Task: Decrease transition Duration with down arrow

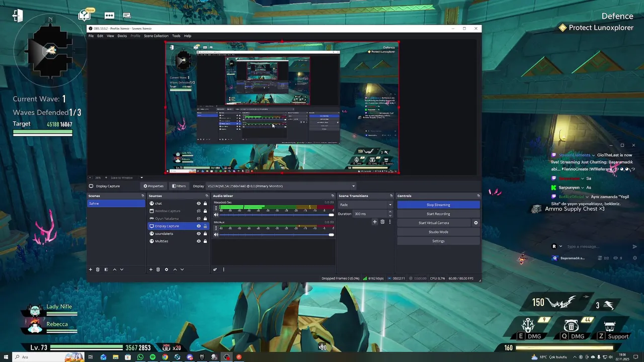Action: (x=390, y=215)
